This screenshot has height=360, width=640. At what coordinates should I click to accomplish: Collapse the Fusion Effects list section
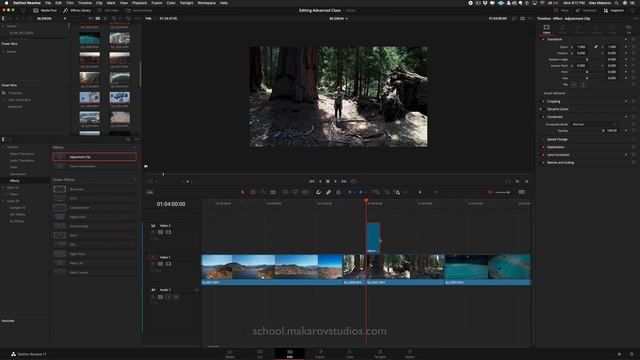click(x=135, y=180)
